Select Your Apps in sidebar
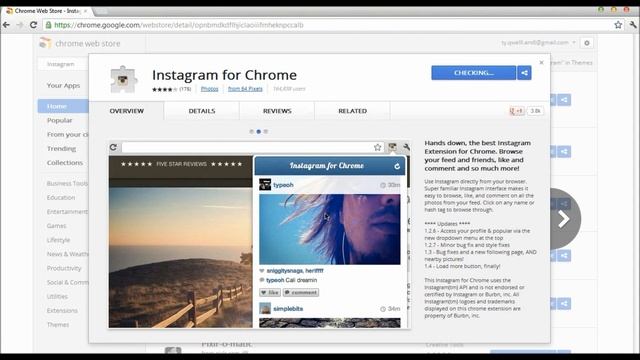The height and width of the screenshot is (360, 640). (x=63, y=85)
